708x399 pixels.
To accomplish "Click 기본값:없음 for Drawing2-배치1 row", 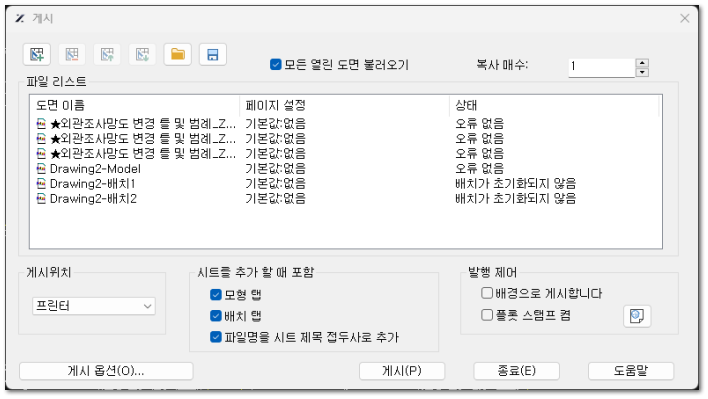I will [275, 184].
